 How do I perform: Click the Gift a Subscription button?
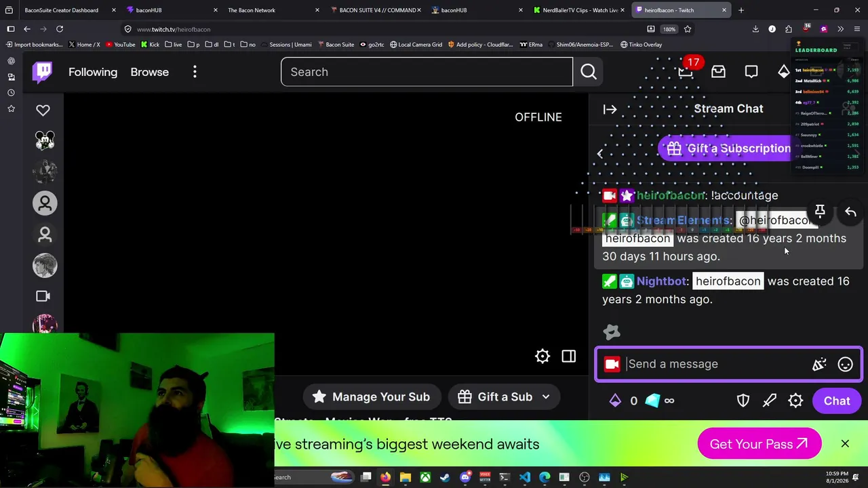(729, 148)
